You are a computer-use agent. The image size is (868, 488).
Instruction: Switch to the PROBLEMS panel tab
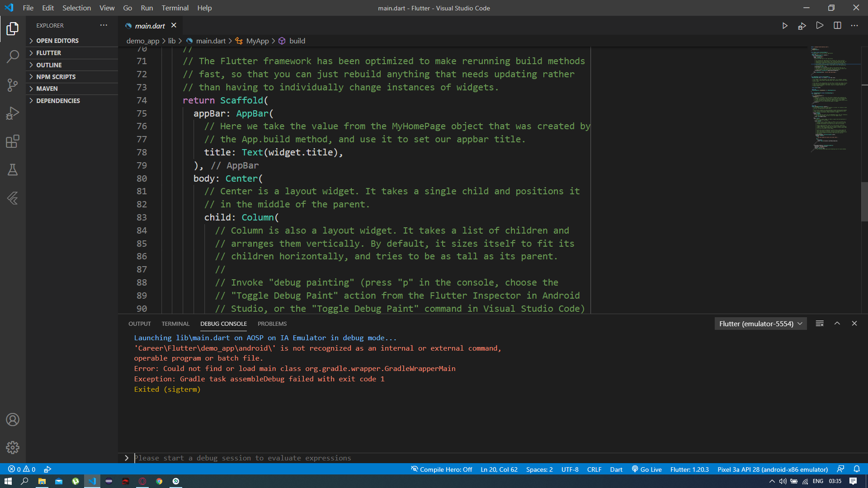click(x=272, y=324)
